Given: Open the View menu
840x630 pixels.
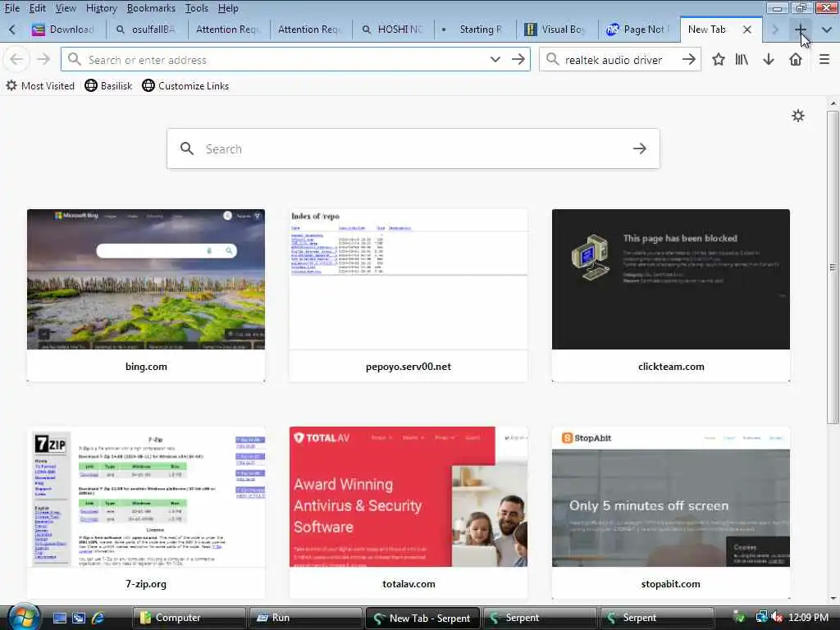Looking at the screenshot, I should 66,8.
